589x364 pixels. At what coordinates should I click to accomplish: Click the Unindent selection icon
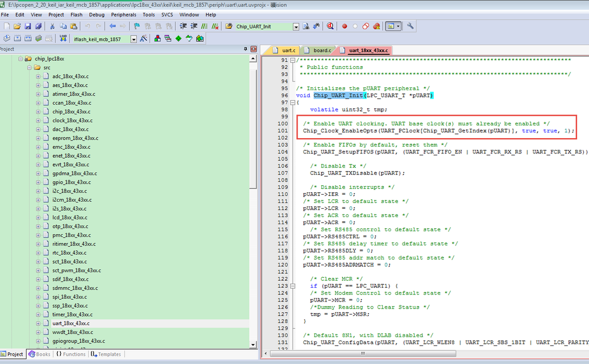(194, 27)
